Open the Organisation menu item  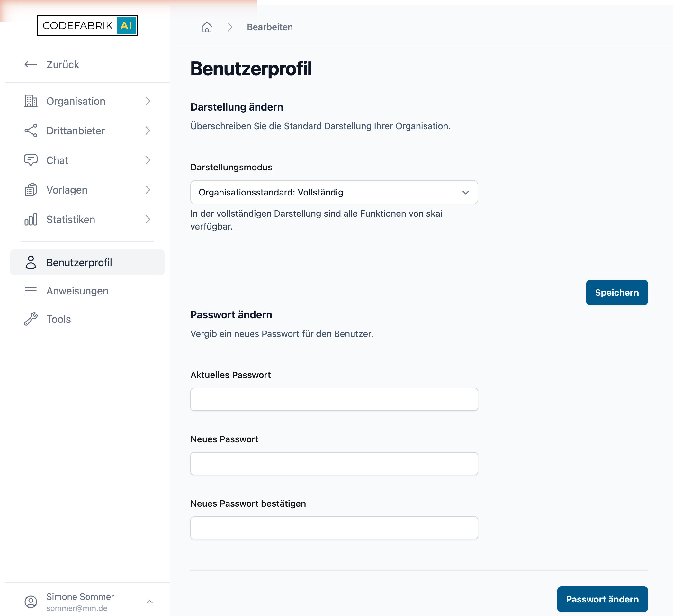(87, 101)
